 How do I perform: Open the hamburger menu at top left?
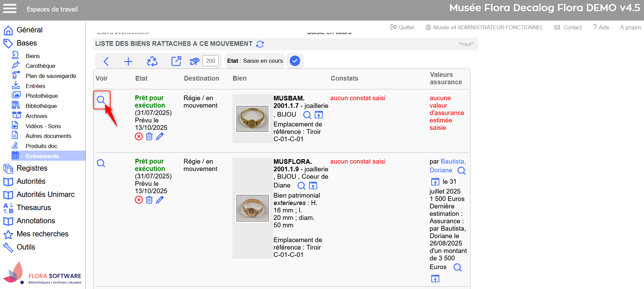[x=10, y=8]
